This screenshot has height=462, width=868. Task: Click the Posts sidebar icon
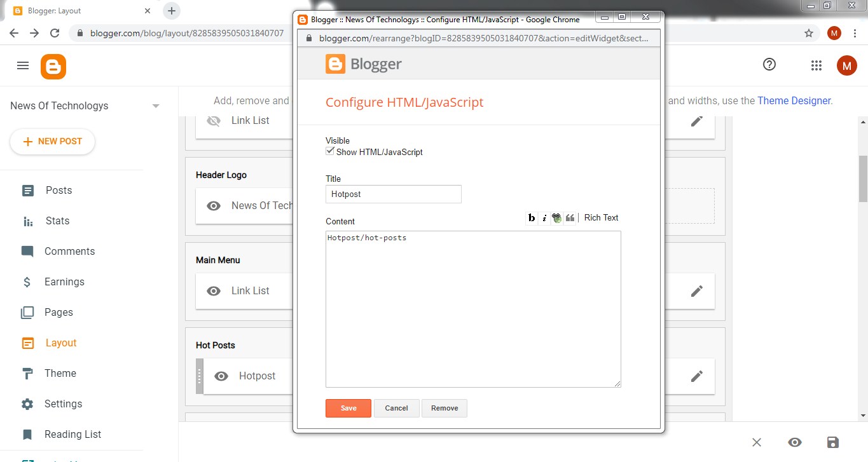(27, 191)
